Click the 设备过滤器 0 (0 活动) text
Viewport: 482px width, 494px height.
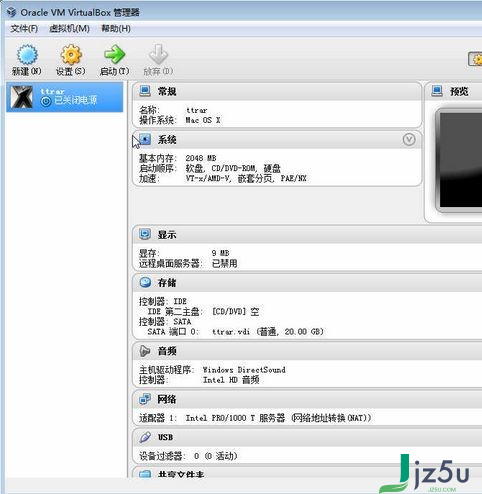pos(188,456)
